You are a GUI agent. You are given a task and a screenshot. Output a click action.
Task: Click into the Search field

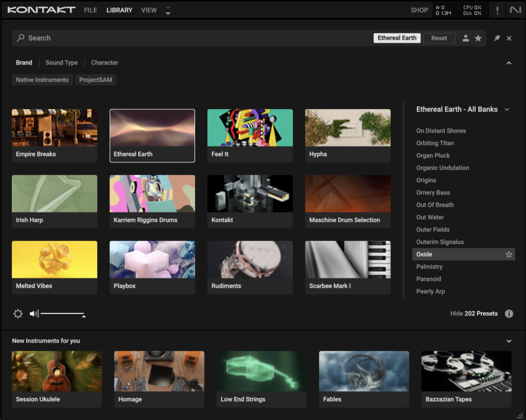click(193, 38)
